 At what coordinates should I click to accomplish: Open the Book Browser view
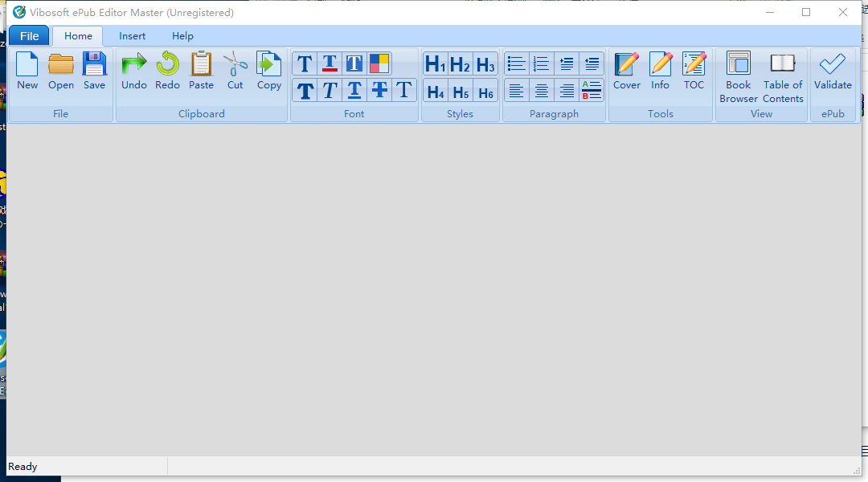[738, 76]
